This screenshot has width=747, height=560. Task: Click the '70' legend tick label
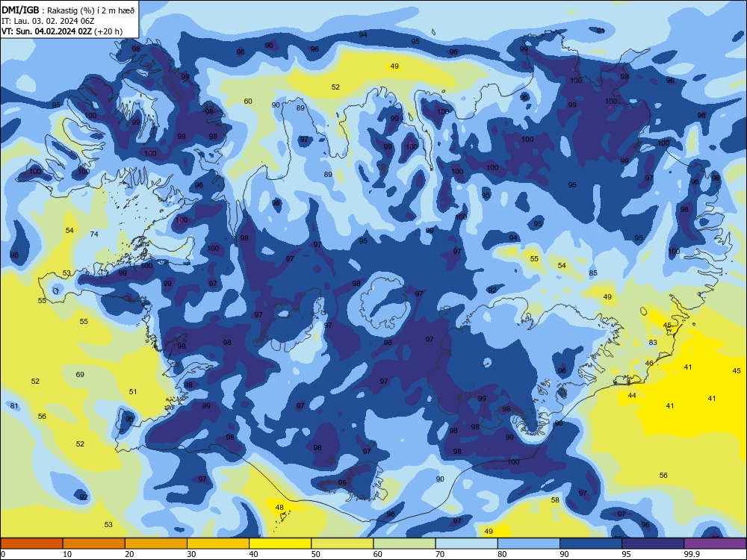[440, 554]
